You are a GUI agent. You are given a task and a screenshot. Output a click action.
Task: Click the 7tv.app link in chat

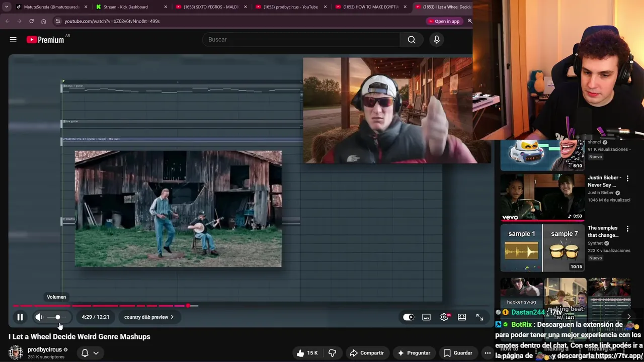(x=619, y=355)
